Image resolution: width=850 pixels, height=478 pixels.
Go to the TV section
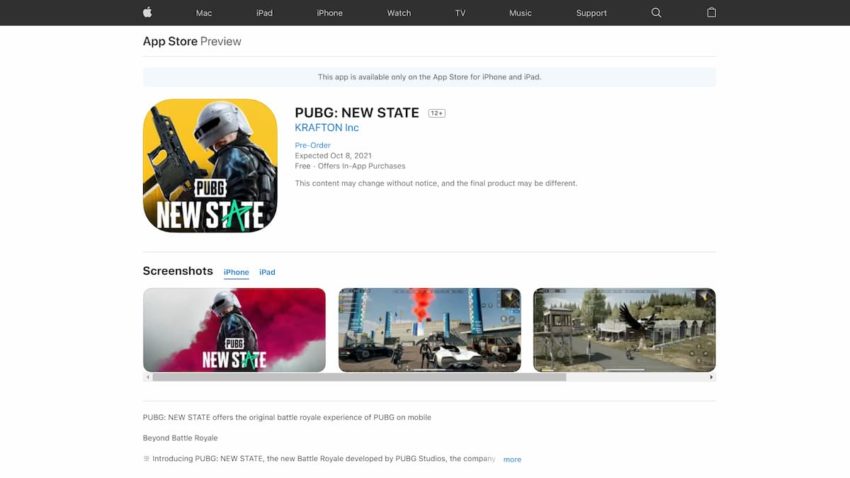(460, 13)
